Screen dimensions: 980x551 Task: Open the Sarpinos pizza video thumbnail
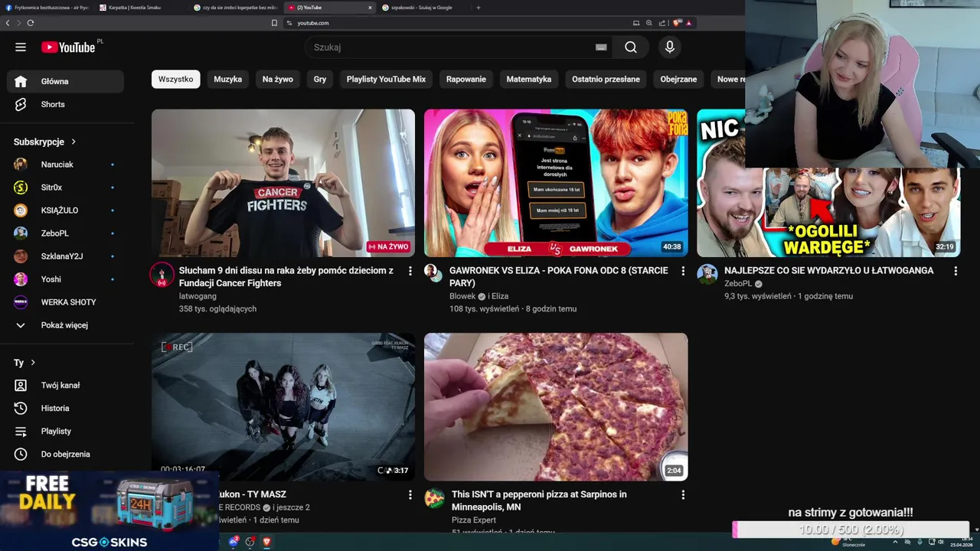click(556, 407)
